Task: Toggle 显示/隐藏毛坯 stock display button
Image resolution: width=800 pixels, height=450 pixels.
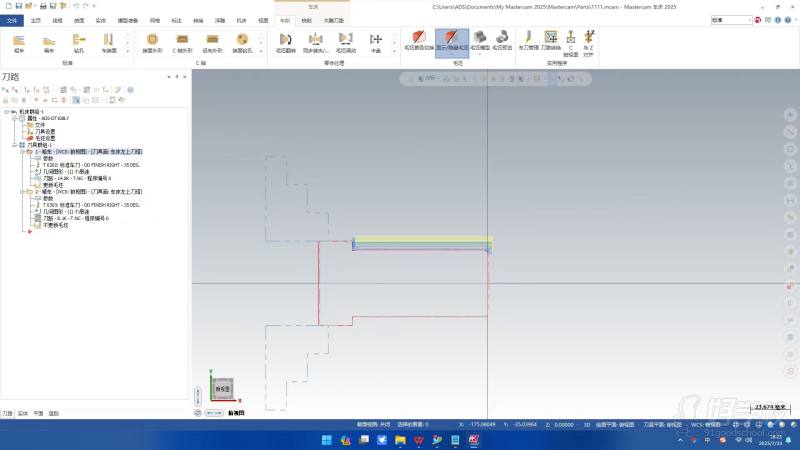Action: (x=451, y=40)
